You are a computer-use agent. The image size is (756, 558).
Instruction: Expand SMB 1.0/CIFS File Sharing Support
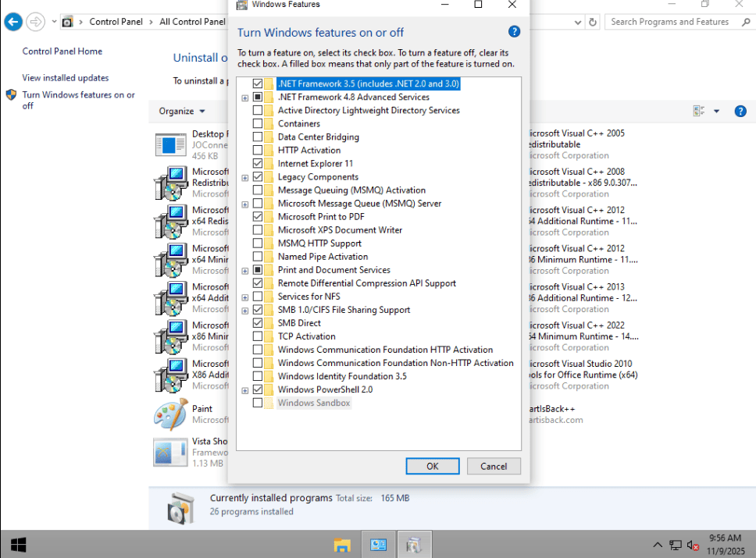(x=245, y=311)
